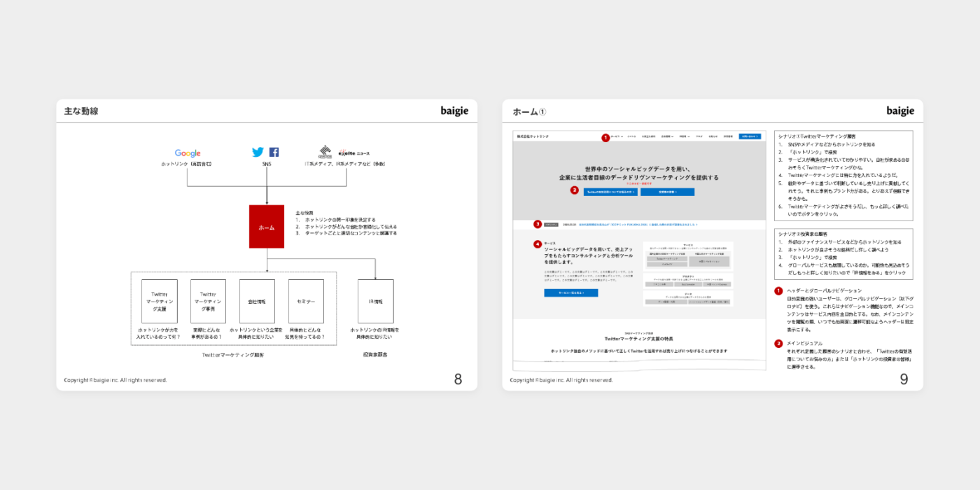Click the copyright text on slide 8
This screenshot has width=980, height=490.
115,380
